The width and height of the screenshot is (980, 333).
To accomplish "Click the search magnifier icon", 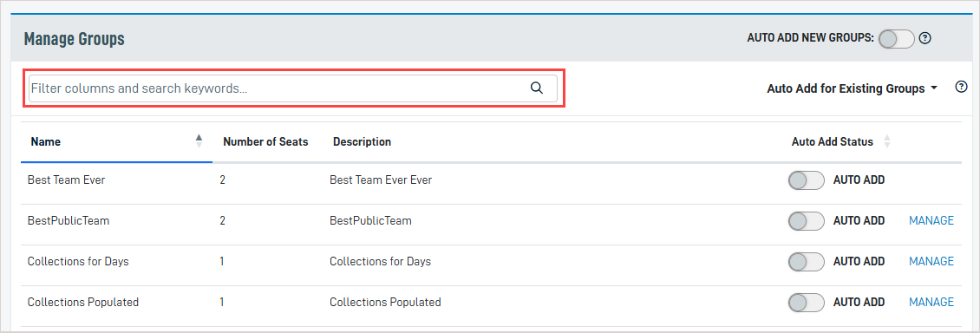I will click(x=536, y=88).
